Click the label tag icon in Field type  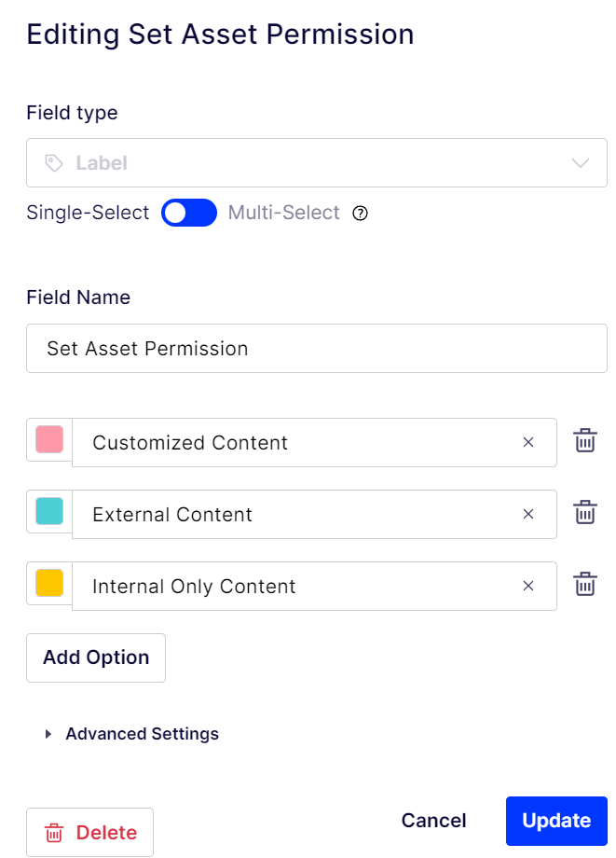(55, 163)
